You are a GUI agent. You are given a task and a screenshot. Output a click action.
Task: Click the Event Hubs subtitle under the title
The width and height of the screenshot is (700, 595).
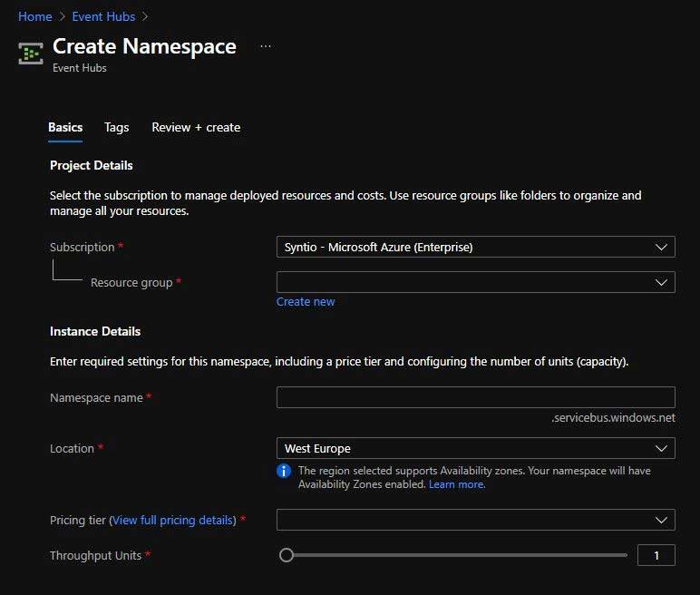pyautogui.click(x=80, y=68)
